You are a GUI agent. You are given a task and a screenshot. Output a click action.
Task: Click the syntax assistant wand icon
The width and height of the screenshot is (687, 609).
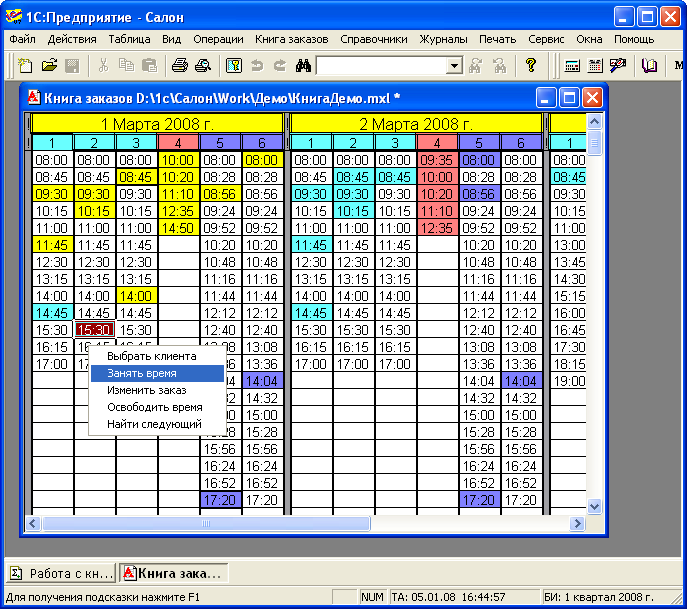point(618,66)
